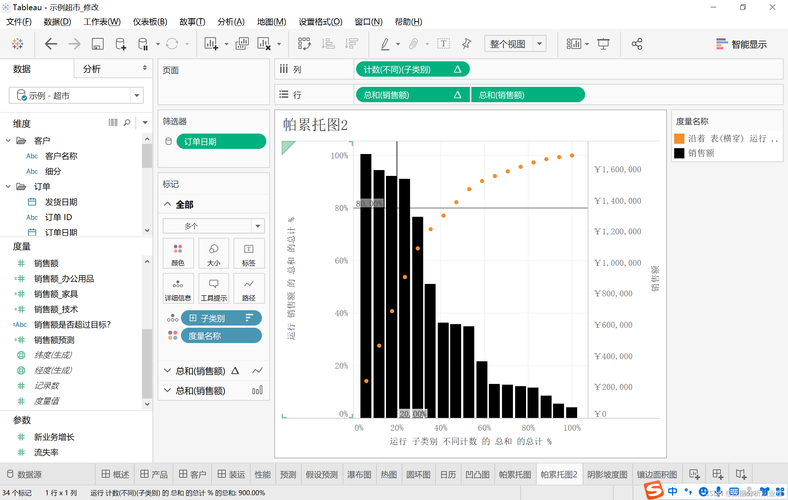Click the 计数(不同)(子类别) pill on columns
788x500 pixels.
413,69
